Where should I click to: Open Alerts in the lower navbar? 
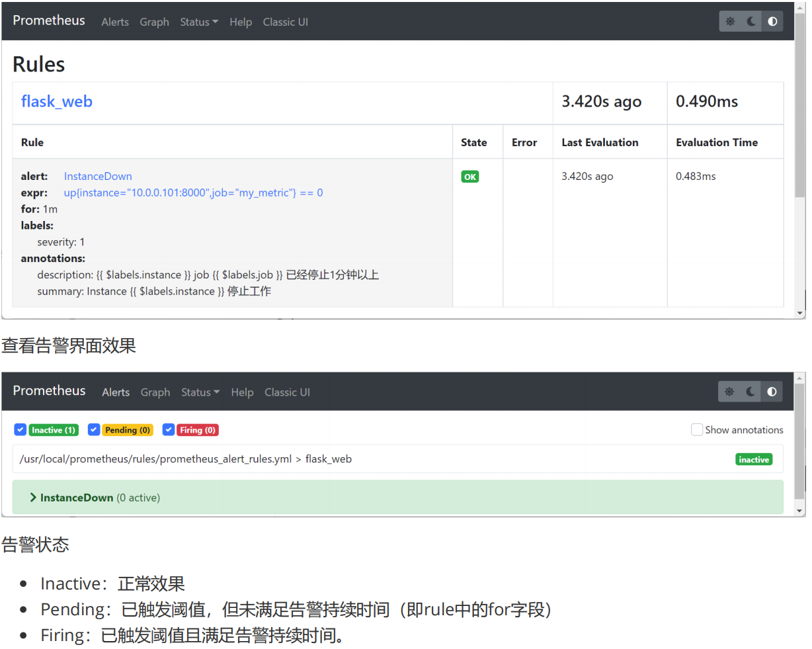116,392
